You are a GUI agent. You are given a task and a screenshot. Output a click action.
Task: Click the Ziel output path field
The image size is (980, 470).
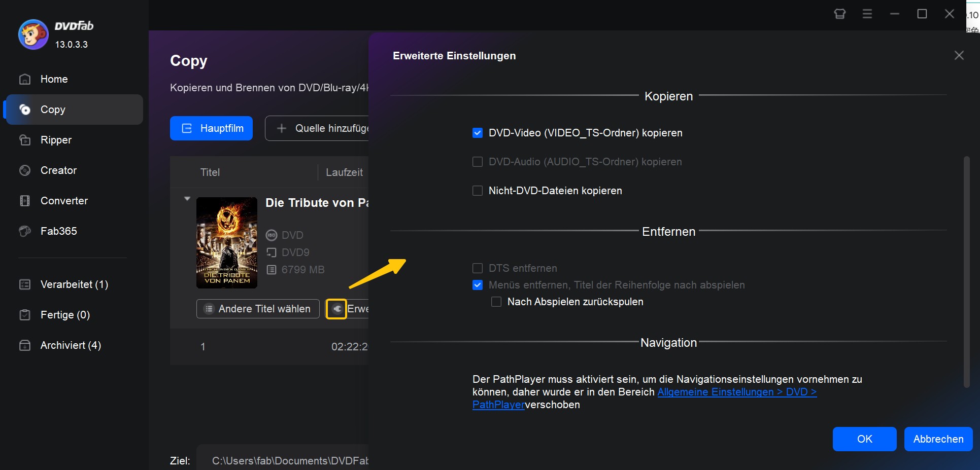click(x=282, y=460)
